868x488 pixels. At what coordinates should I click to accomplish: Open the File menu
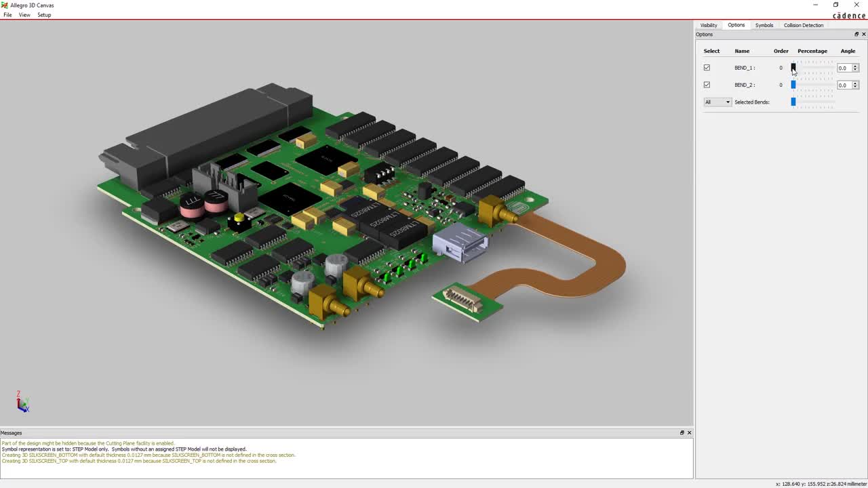tap(7, 15)
